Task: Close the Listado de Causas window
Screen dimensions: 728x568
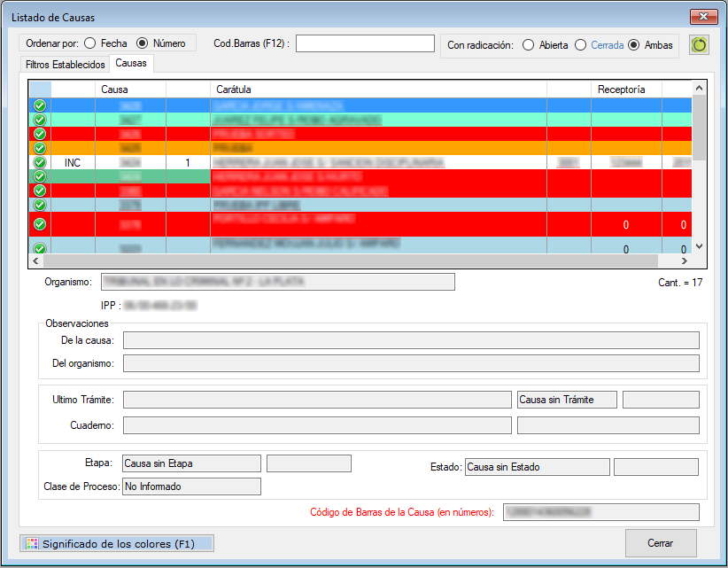Action: (704, 17)
